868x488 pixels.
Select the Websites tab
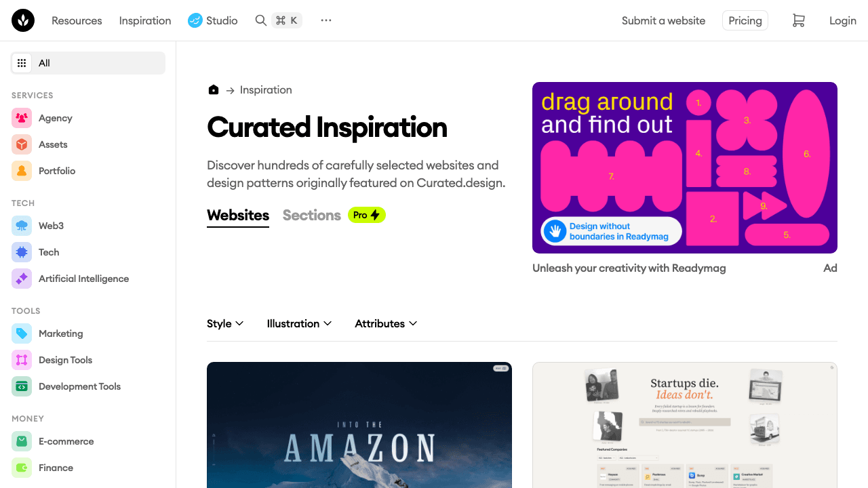coord(238,216)
